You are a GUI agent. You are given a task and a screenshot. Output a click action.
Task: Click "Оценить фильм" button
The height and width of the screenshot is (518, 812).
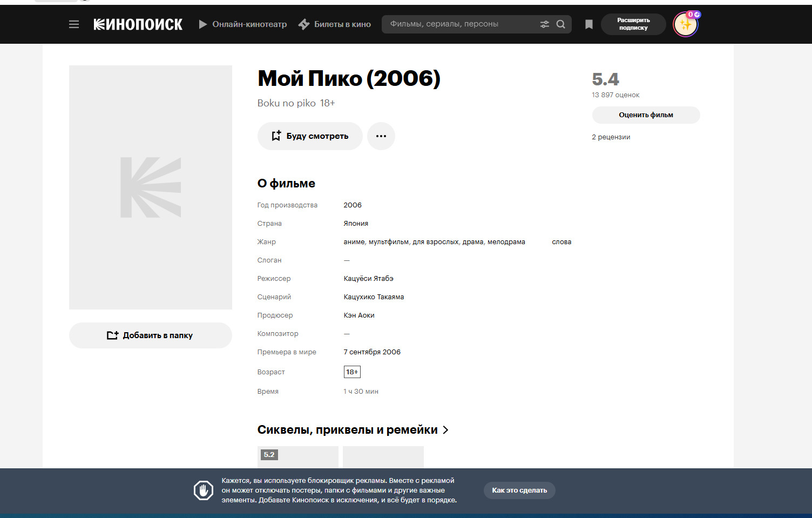tap(646, 115)
